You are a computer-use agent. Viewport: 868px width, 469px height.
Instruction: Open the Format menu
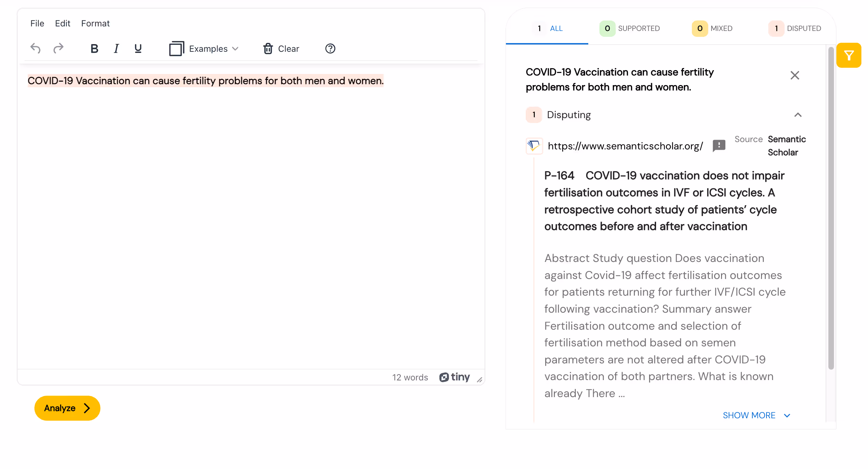coord(95,23)
